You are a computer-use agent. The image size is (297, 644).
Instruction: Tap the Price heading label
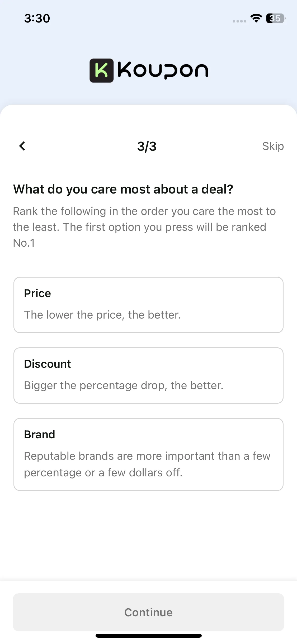coord(37,293)
